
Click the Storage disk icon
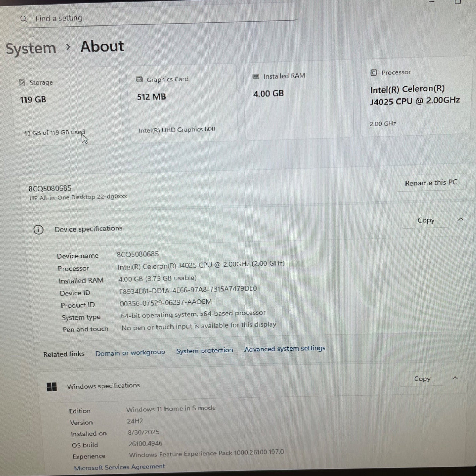click(x=22, y=82)
